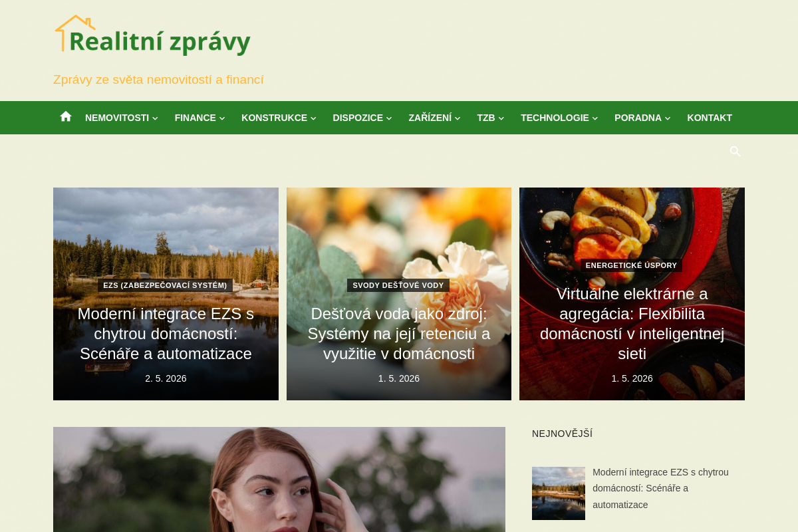The height and width of the screenshot is (532, 798).
Task: Expand the KONSTRUKCE dropdown chevron
Action: [313, 118]
